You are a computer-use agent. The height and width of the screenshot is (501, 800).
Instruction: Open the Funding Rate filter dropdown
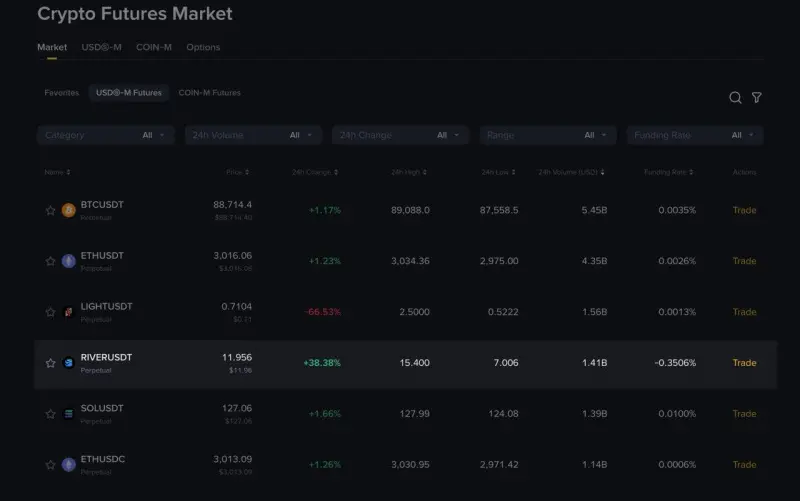695,135
